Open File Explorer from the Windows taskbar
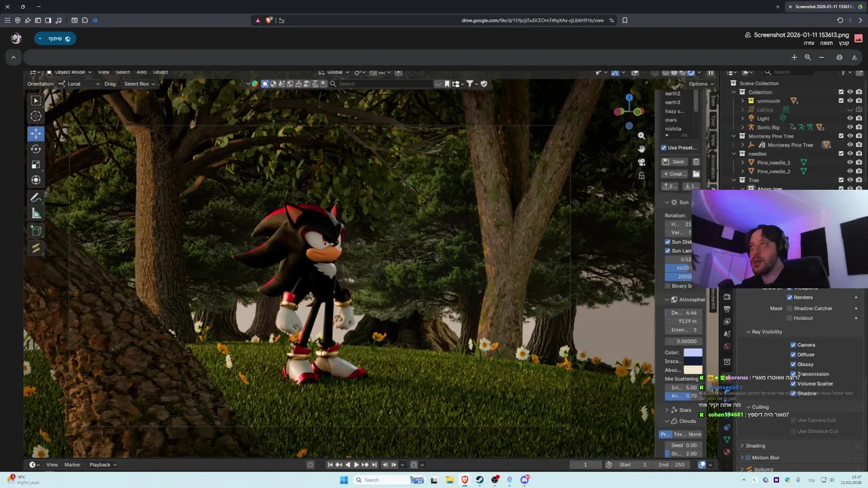Viewport: 868px width, 488px height. click(450, 480)
